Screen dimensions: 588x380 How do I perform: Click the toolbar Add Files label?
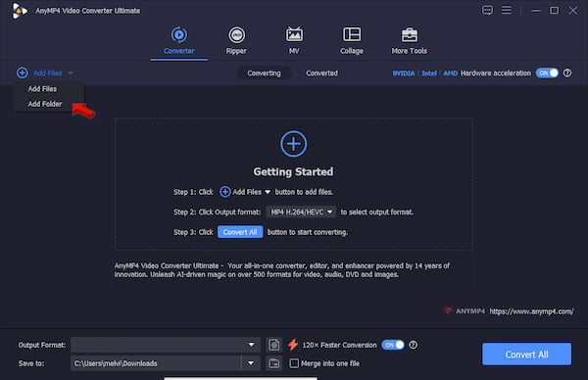[48, 73]
